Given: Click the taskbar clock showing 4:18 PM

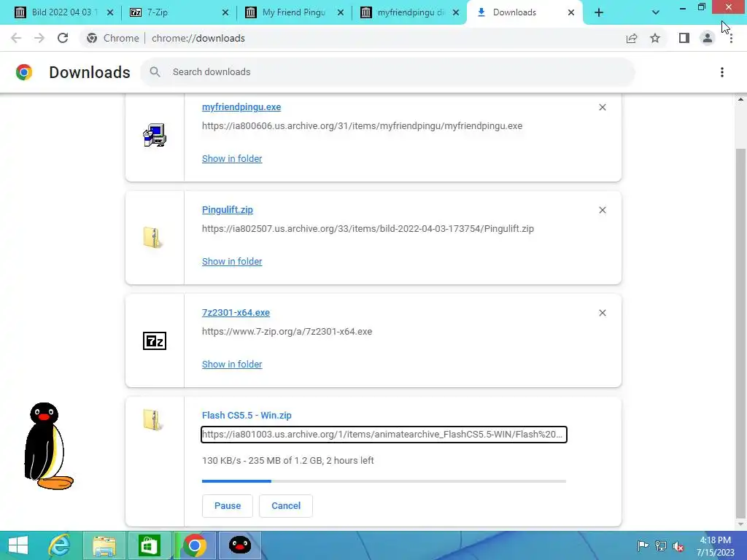Looking at the screenshot, I should pyautogui.click(x=716, y=546).
